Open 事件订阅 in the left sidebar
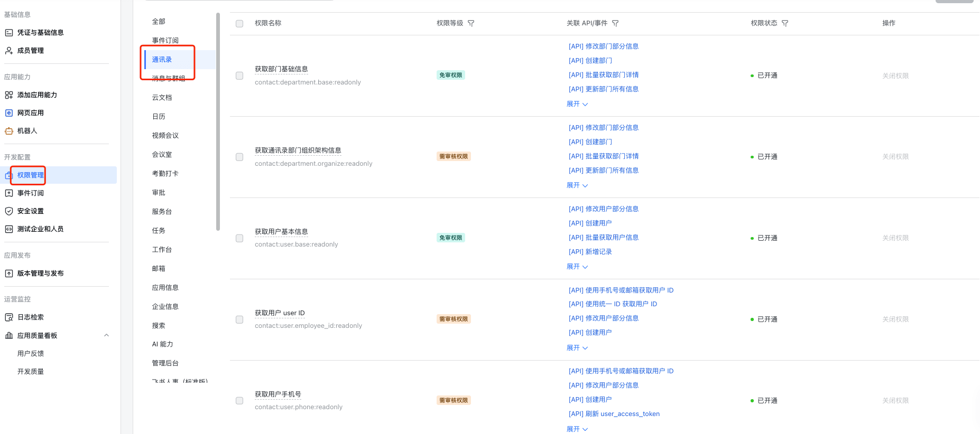 pos(31,193)
